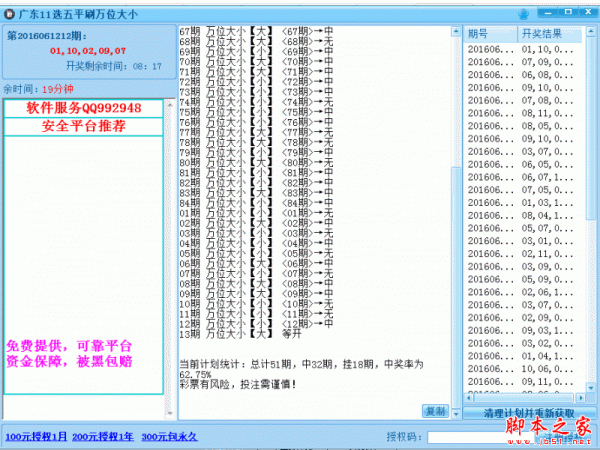Select results row showing 01, 03, 1...
The image size is (600, 450).
point(524,203)
